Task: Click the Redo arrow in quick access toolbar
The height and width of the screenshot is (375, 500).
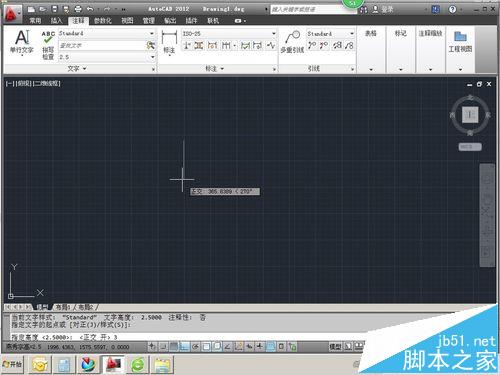Action: [x=107, y=9]
